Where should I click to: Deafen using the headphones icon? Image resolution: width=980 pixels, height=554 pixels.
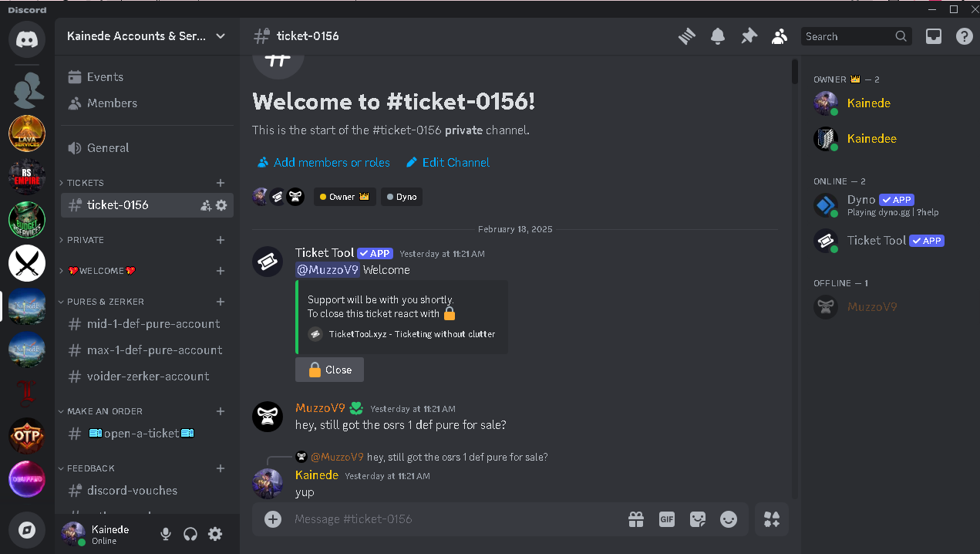click(x=190, y=534)
